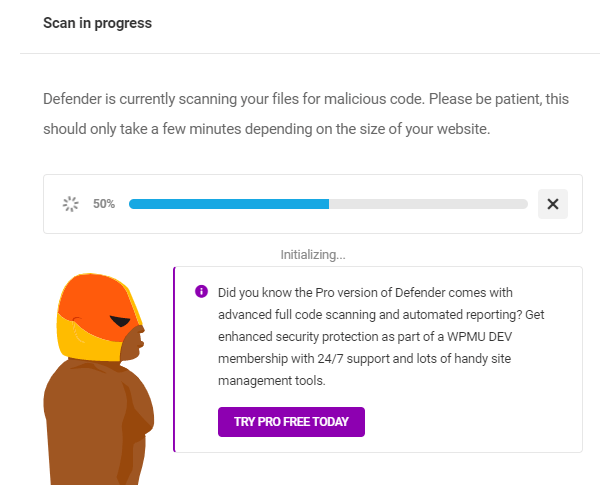600x486 pixels.
Task: Click the 50% progress label
Action: (104, 204)
